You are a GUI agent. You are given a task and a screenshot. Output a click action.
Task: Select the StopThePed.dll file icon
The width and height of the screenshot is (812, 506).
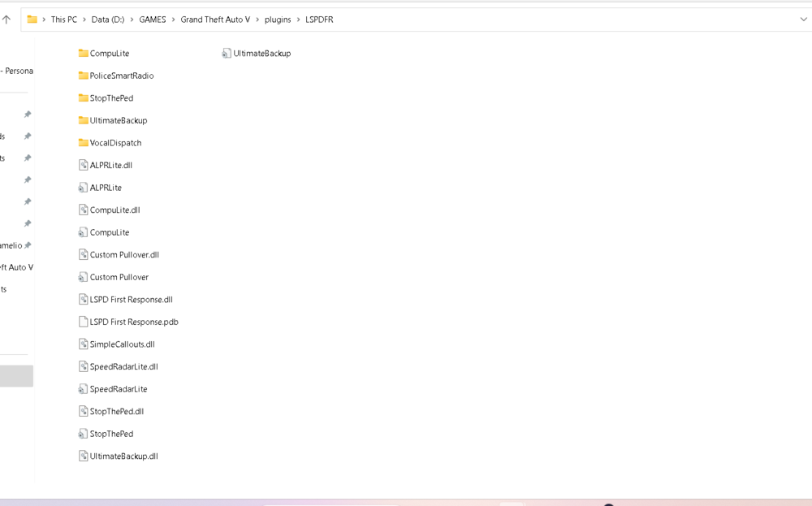point(83,411)
